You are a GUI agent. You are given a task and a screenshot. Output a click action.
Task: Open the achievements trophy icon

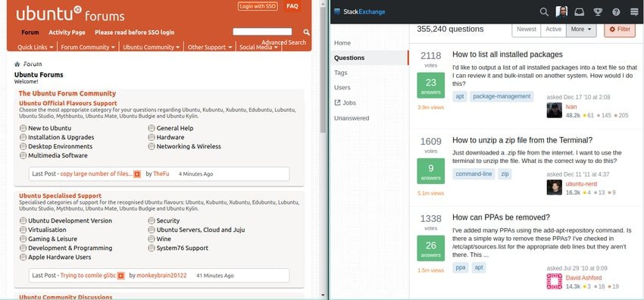point(598,12)
